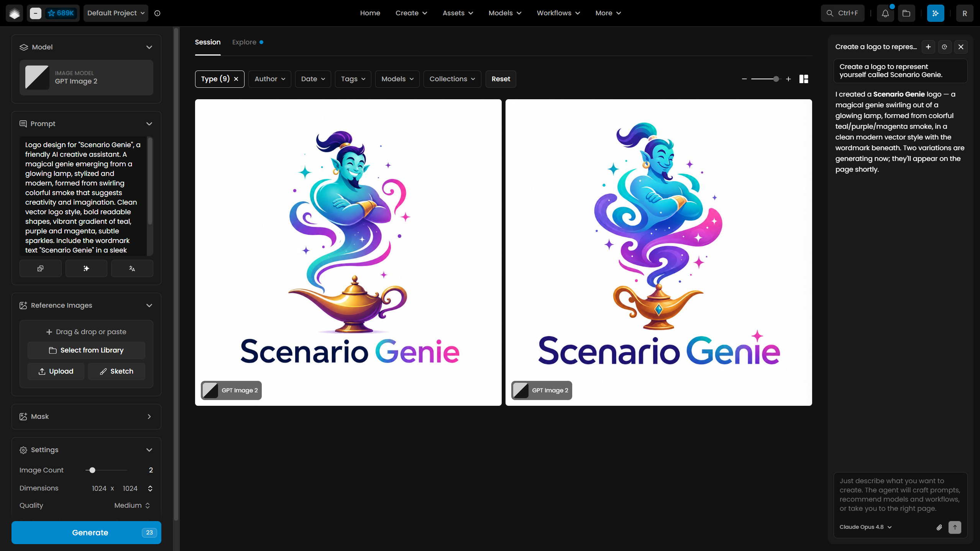Open the folder icon in top bar

(906, 13)
